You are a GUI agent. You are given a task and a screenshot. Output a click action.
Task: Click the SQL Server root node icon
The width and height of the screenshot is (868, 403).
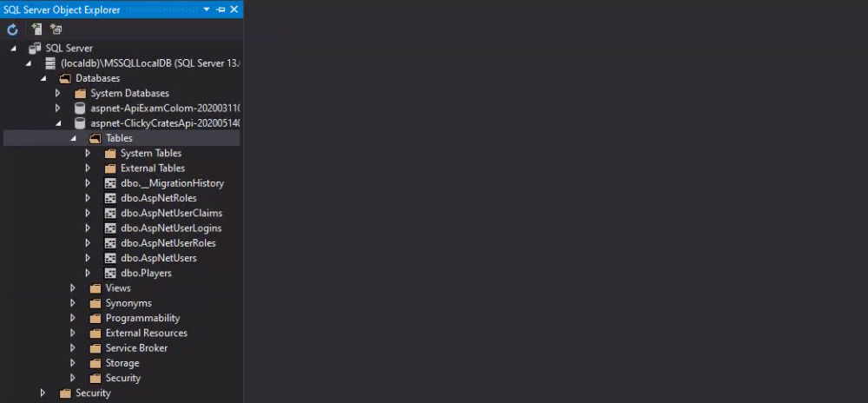(35, 48)
